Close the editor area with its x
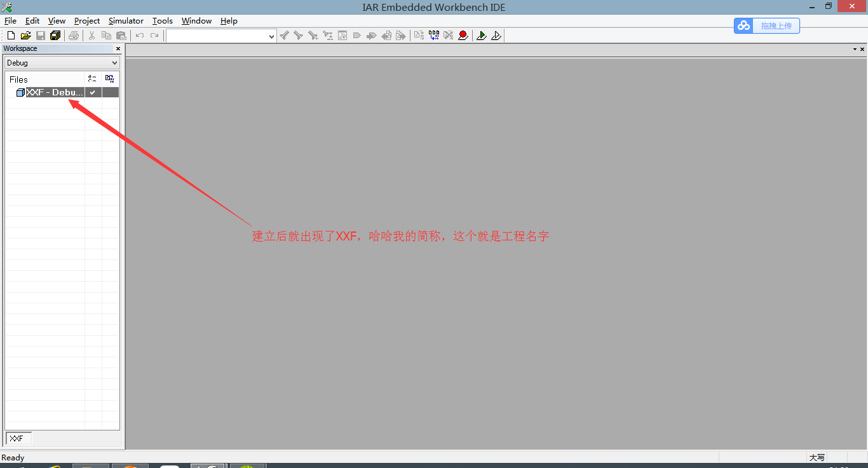868x468 pixels. point(862,49)
